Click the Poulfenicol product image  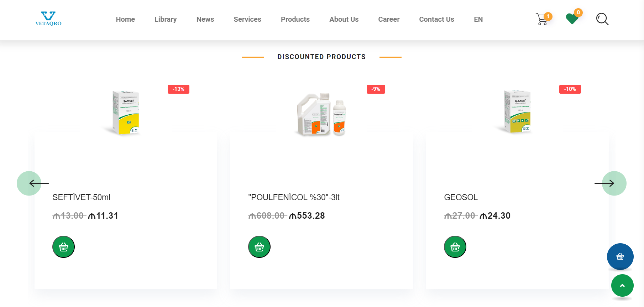pos(321,114)
